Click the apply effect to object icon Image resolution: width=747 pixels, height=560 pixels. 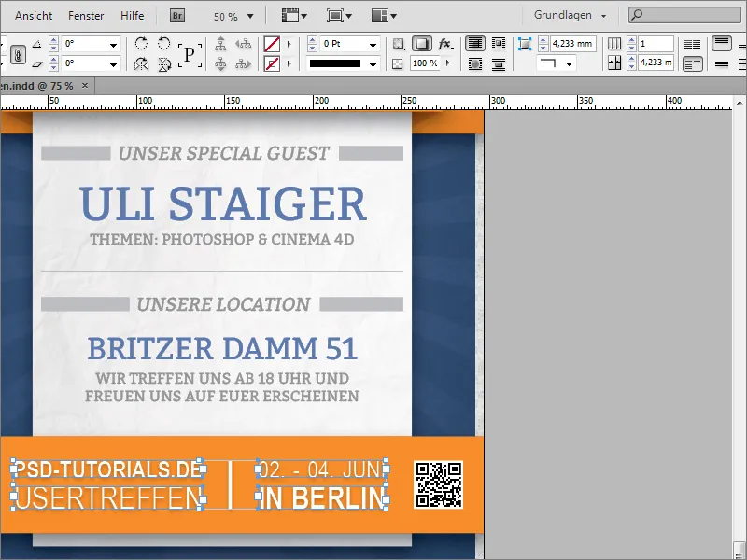(x=399, y=44)
